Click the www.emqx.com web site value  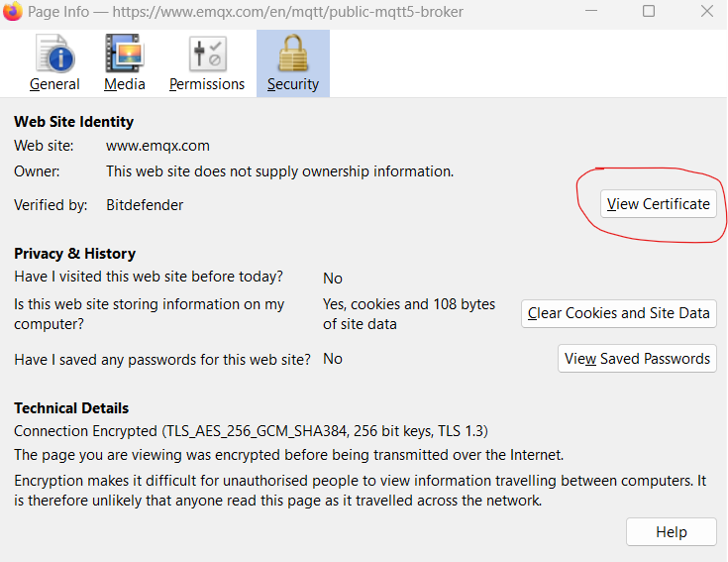pos(157,146)
